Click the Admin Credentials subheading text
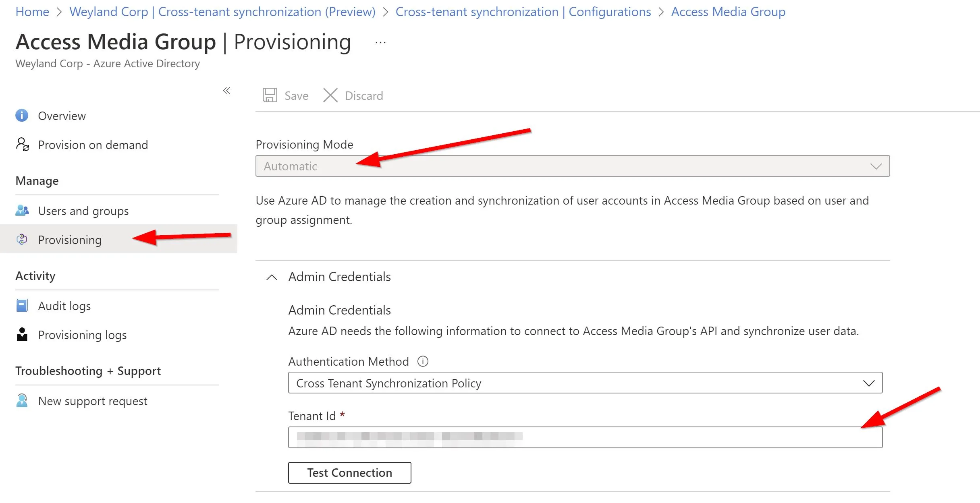Viewport: 980px width, 503px height. (339, 310)
